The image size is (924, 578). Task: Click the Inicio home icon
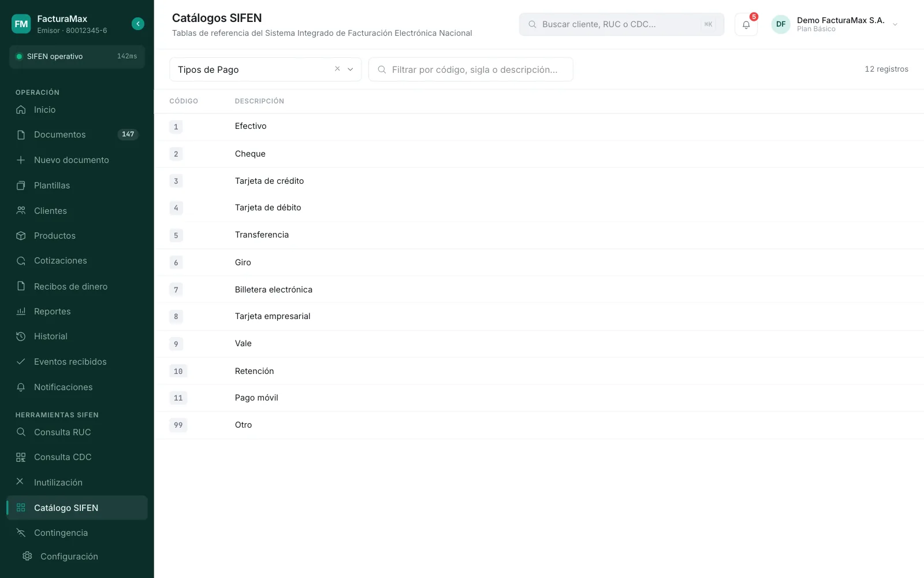pos(21,110)
